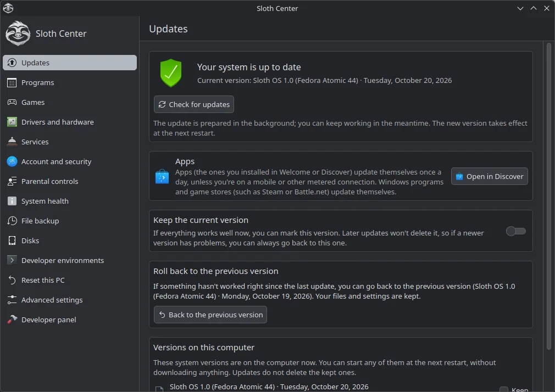Click the 'Your system is up to date' heading

point(249,67)
